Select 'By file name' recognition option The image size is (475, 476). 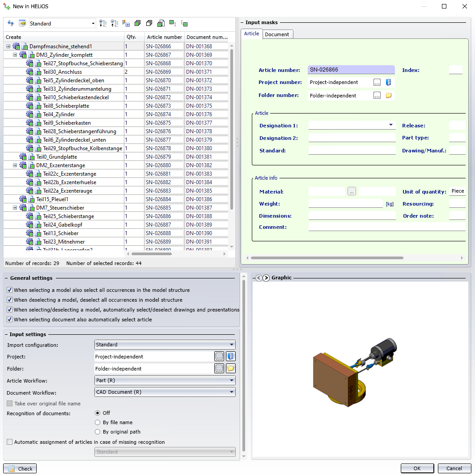(98, 422)
